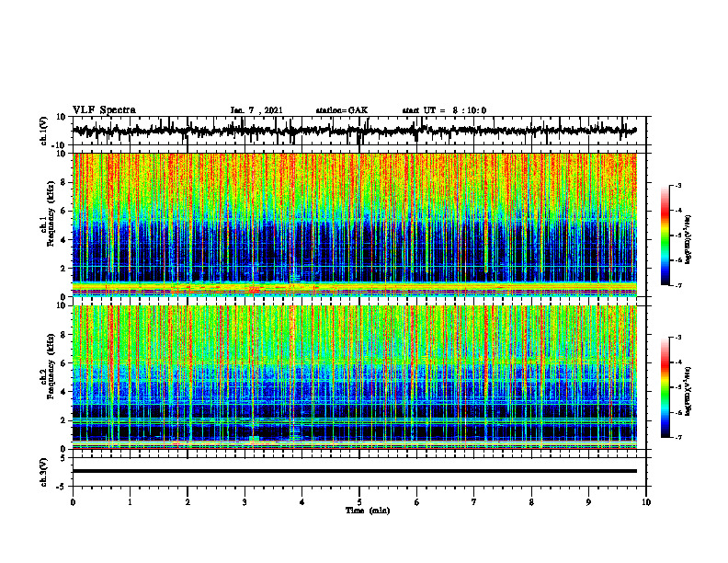Viewport: 728px width, 563px height.
Task: Click the "station=GAK" header label
Action: (342, 110)
